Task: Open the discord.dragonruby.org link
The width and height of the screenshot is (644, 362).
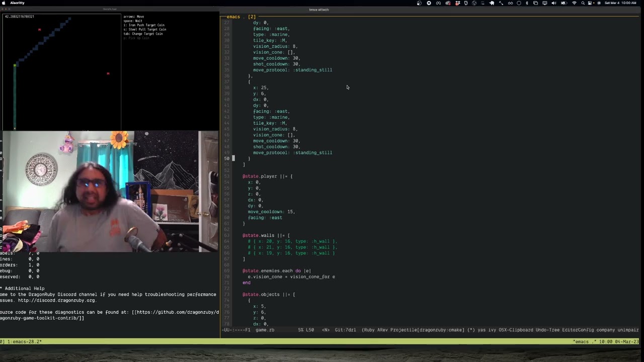Action: pos(56,300)
